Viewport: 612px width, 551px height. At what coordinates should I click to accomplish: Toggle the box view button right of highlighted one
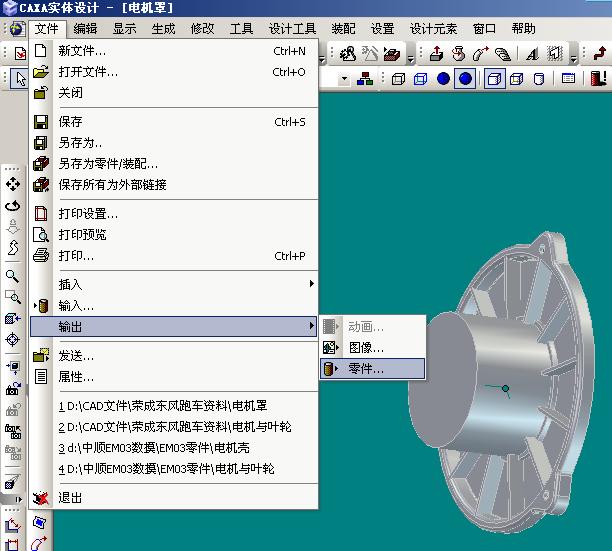516,79
